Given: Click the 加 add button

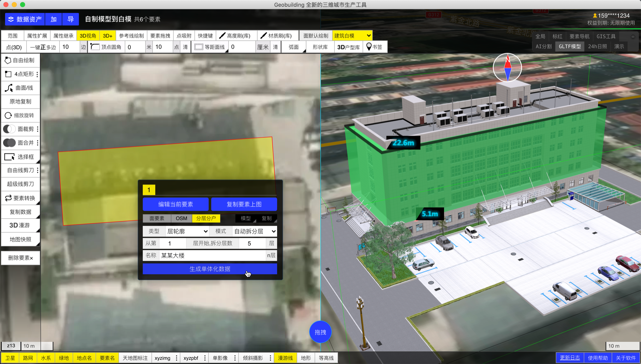Looking at the screenshot, I should pyautogui.click(x=53, y=19).
